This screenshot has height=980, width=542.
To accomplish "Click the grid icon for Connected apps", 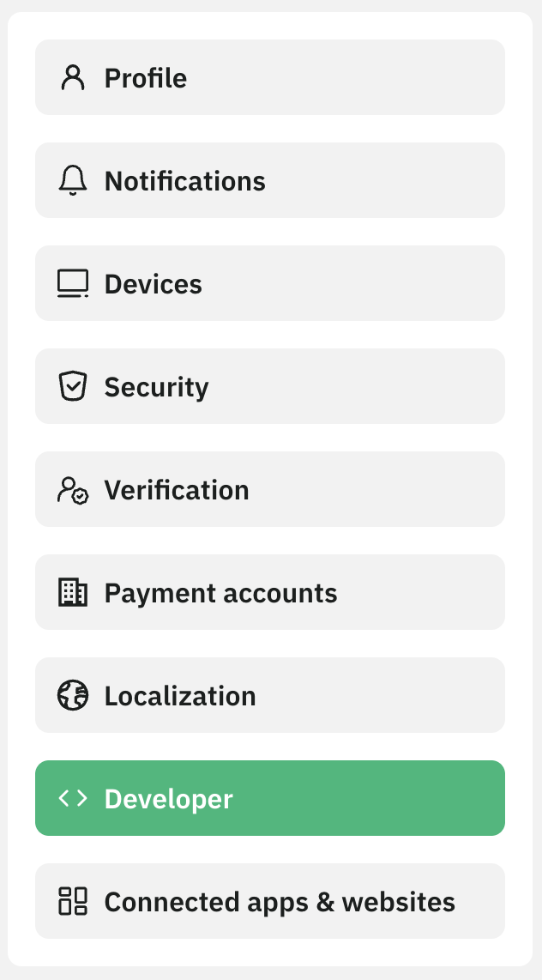I will pos(73,902).
